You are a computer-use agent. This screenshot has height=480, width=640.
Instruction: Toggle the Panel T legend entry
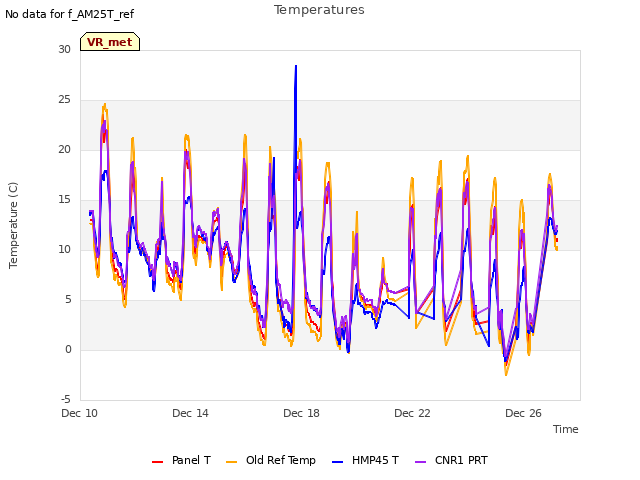click(181, 460)
